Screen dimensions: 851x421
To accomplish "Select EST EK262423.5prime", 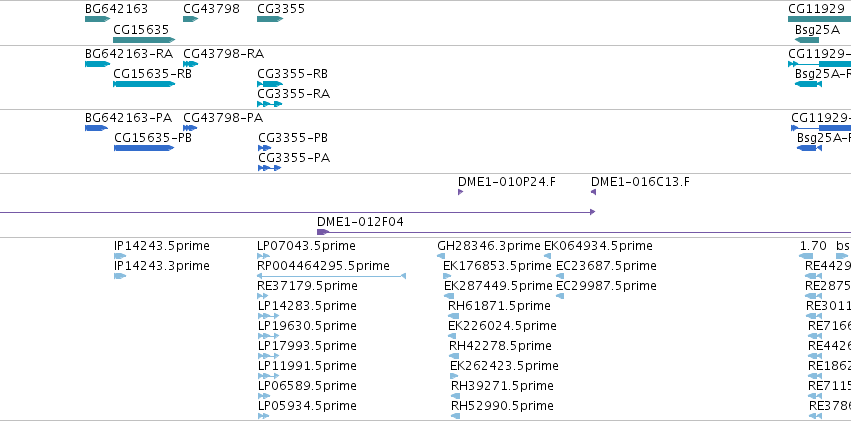I will pyautogui.click(x=504, y=366).
